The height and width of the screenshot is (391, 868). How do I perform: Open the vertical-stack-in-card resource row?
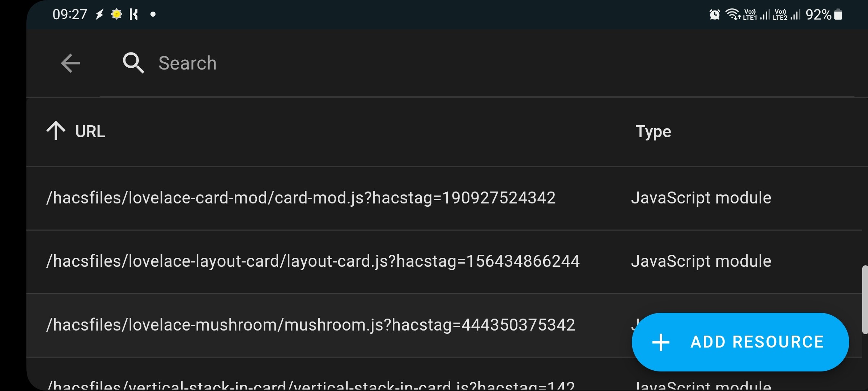click(444, 375)
